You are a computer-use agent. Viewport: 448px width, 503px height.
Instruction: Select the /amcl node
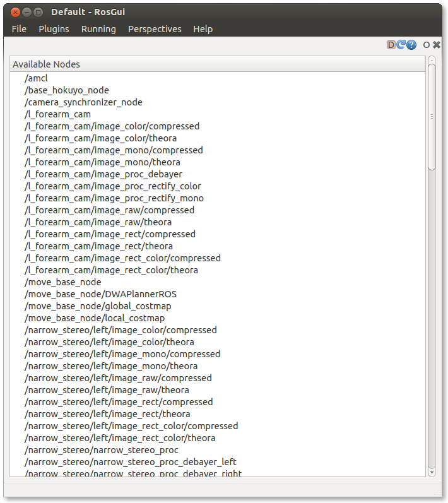point(36,78)
